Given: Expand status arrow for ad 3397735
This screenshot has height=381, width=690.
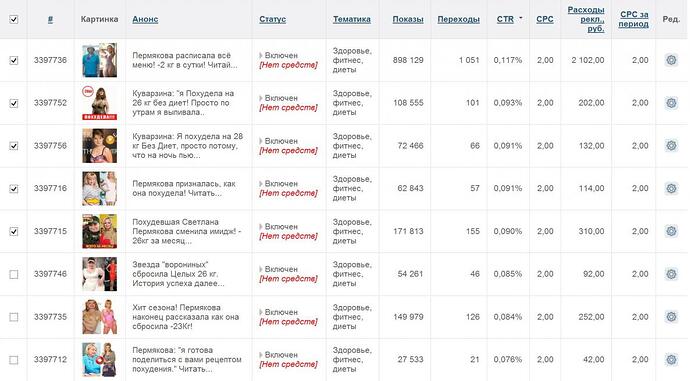Looking at the screenshot, I should (x=261, y=312).
